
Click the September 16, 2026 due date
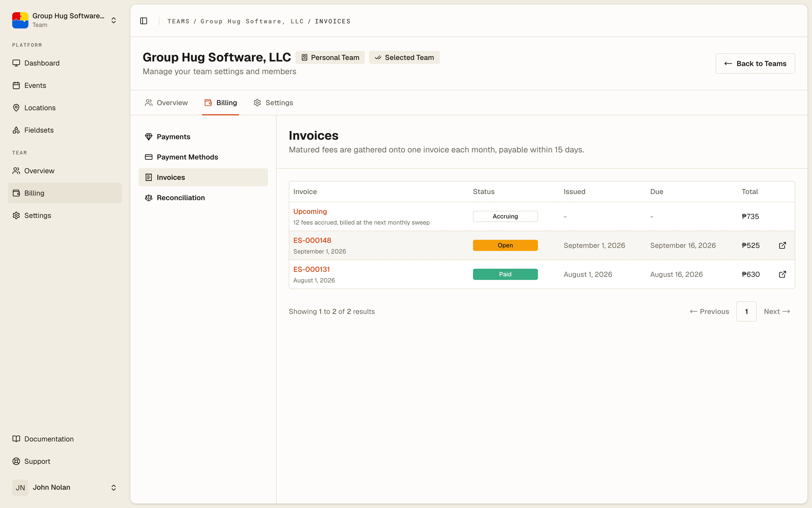click(683, 245)
